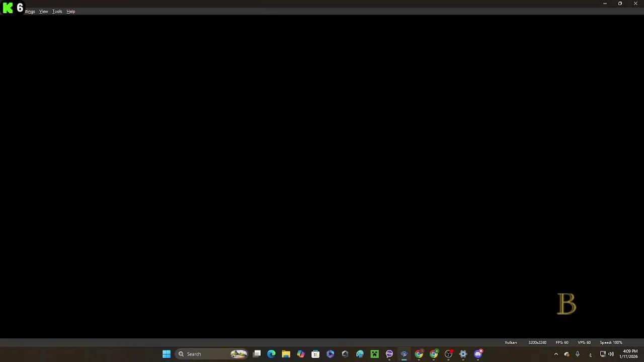Screen dimensions: 644x362
Task: Open Discord from the taskbar
Action: tap(478, 354)
